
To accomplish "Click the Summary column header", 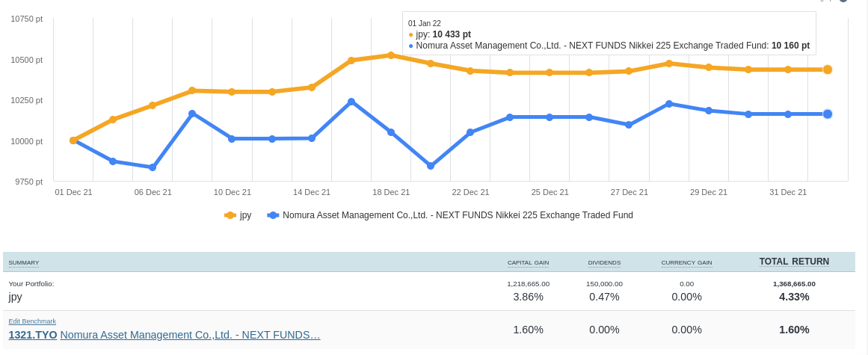I will [24, 262].
